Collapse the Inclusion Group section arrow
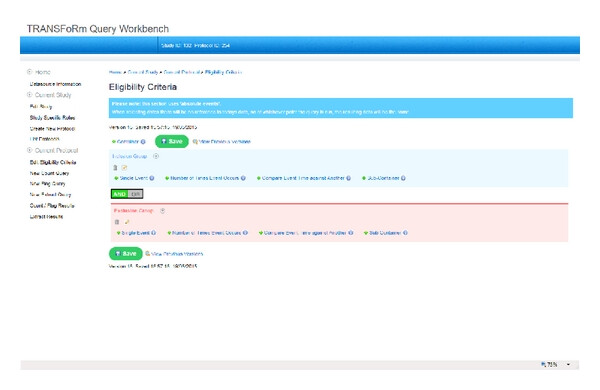 point(156,156)
